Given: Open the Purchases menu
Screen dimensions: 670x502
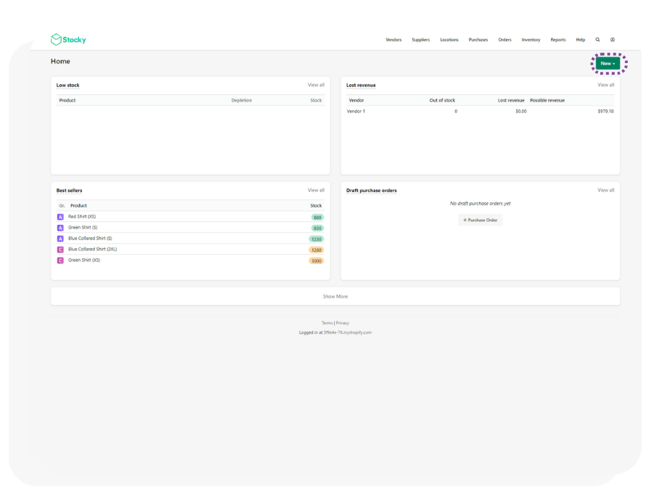Looking at the screenshot, I should tap(478, 40).
